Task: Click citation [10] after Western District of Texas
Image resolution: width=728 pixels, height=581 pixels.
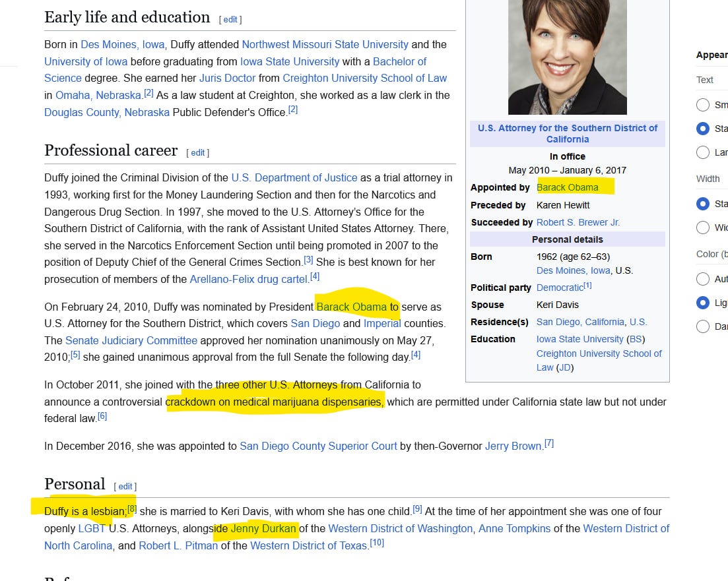Action: pyautogui.click(x=377, y=543)
